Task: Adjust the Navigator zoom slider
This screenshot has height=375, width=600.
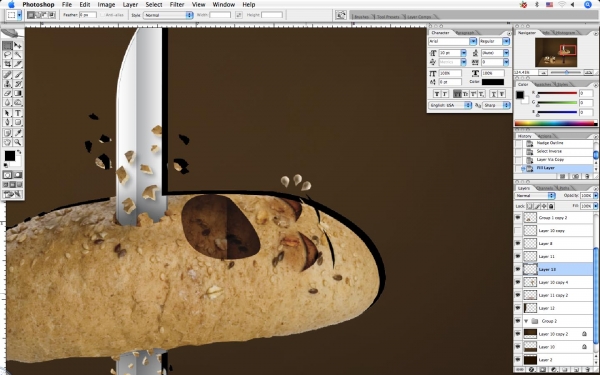Action: click(567, 72)
